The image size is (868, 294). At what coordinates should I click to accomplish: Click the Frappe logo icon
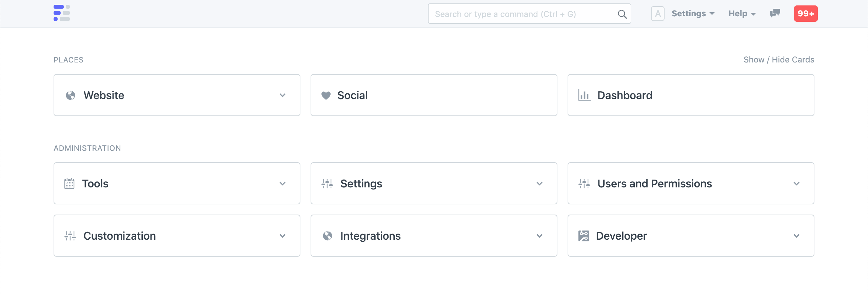62,13
